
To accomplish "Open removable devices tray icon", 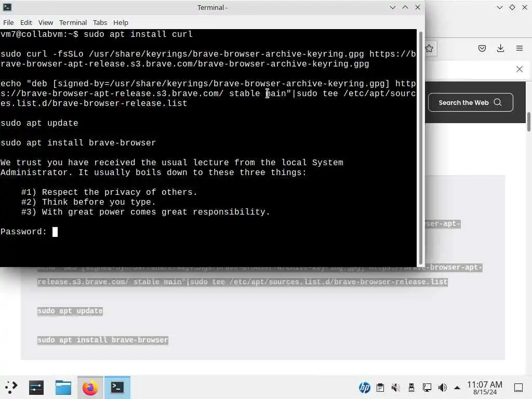I will point(411,388).
